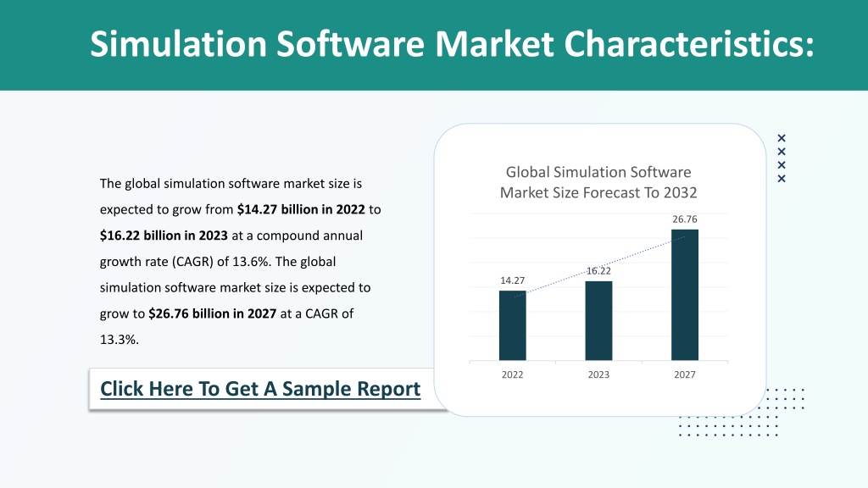
Task: Click the axis label '2027'
Action: pyautogui.click(x=685, y=374)
